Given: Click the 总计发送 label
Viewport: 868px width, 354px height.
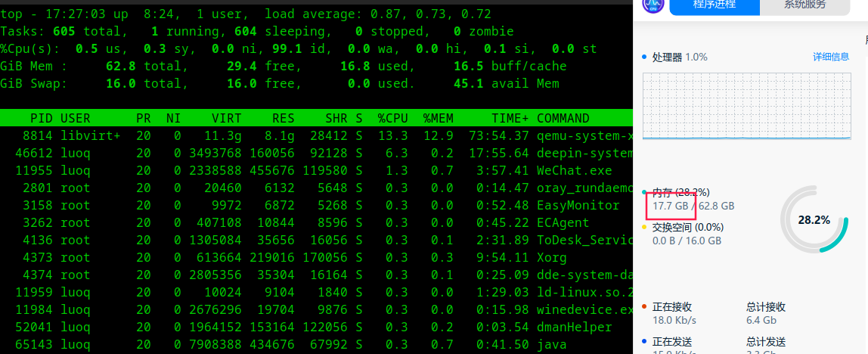Looking at the screenshot, I should (766, 343).
